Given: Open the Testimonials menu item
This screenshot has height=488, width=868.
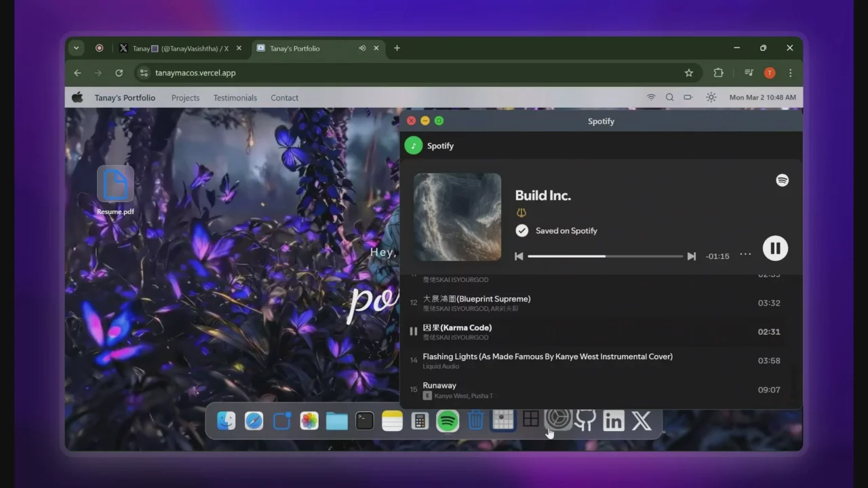Looking at the screenshot, I should tap(235, 98).
